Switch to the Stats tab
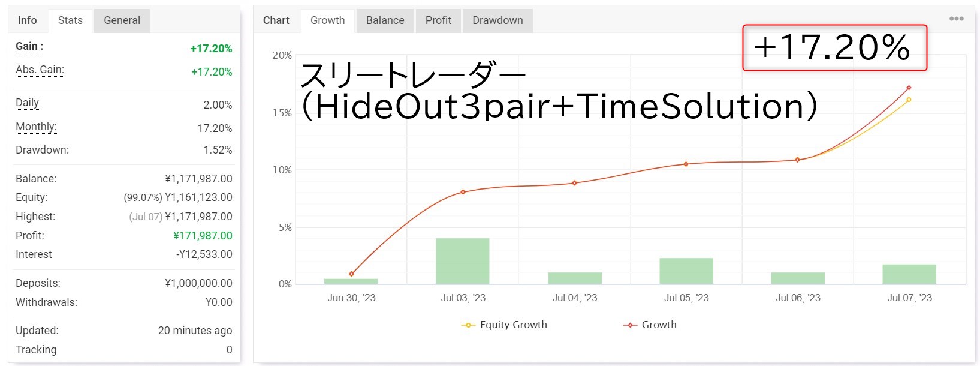This screenshot has width=980, height=366. click(70, 20)
